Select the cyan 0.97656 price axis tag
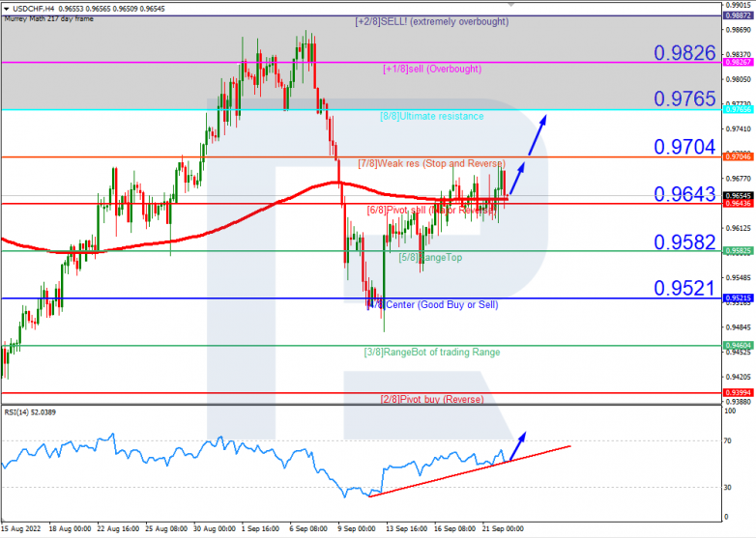Screen dimensions: 756x538 tap(738, 110)
